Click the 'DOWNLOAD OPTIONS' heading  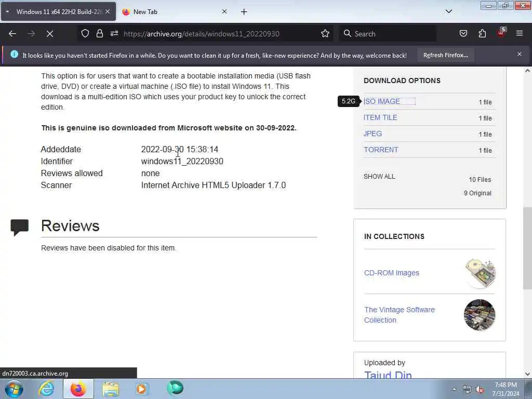[x=402, y=81]
